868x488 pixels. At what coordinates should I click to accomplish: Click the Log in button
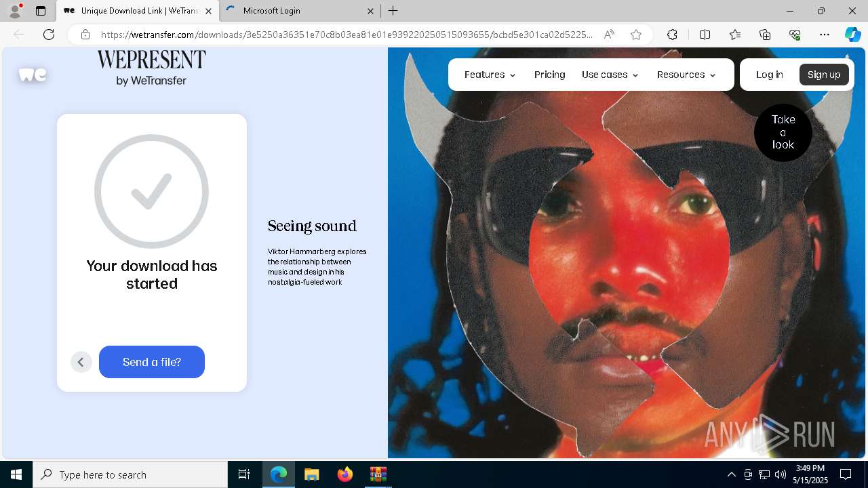point(769,75)
